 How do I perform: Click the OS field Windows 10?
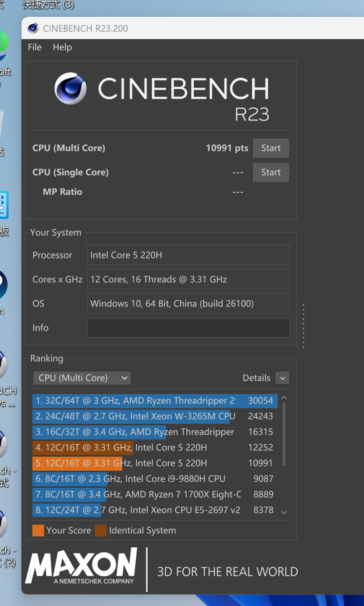pos(188,304)
